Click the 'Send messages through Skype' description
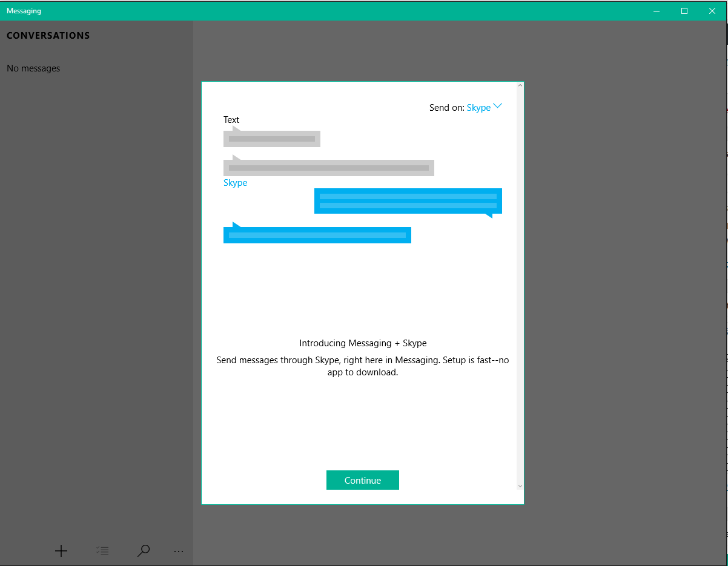The height and width of the screenshot is (566, 728). [x=363, y=366]
